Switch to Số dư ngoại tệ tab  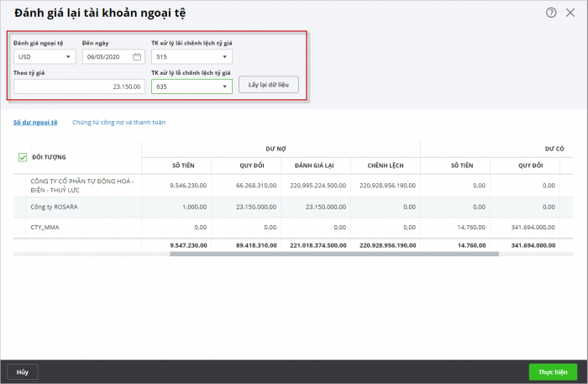35,122
